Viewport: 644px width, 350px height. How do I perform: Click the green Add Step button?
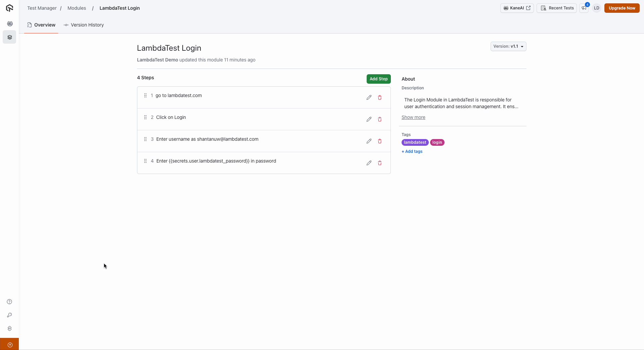pyautogui.click(x=378, y=79)
